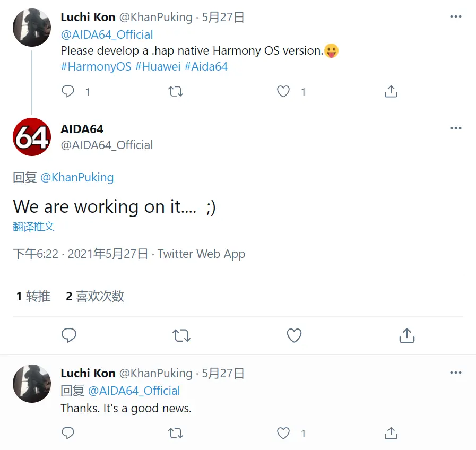Share Luchi Kon's first tweet
This screenshot has width=476, height=450.
pos(391,91)
